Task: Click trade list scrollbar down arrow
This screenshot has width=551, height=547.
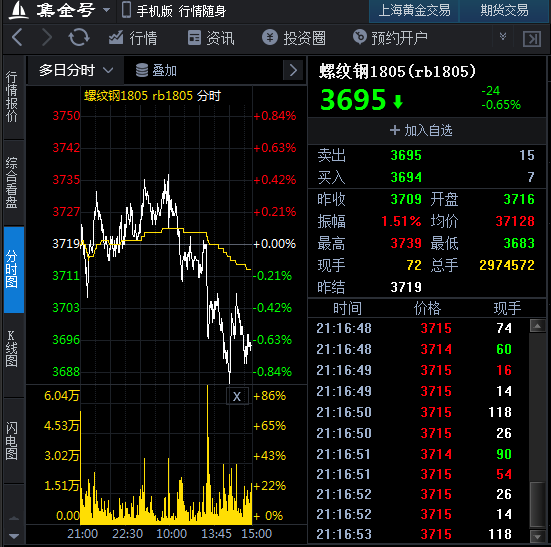Action: [538, 536]
